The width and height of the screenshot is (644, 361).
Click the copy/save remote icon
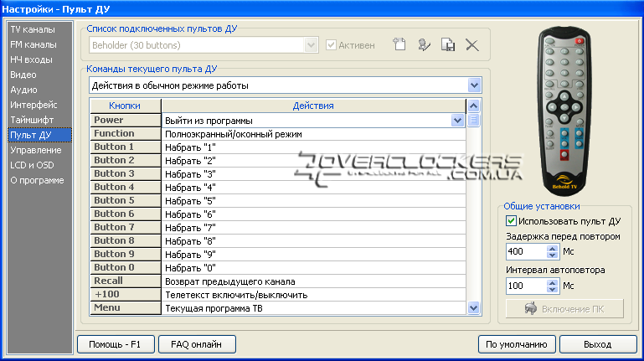pos(448,44)
